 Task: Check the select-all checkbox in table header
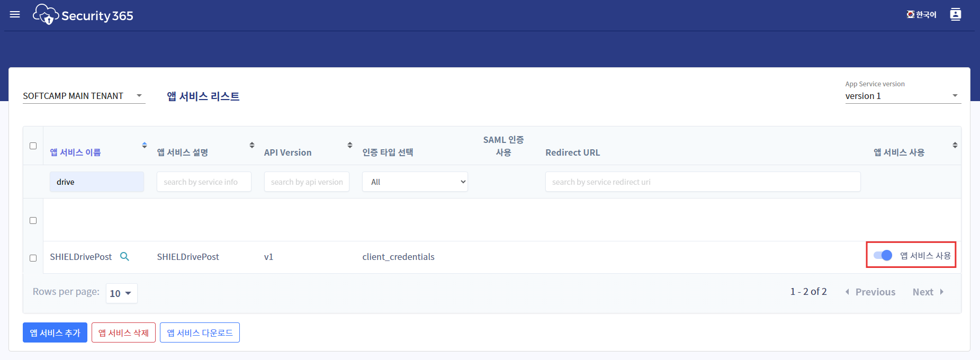tap(33, 146)
